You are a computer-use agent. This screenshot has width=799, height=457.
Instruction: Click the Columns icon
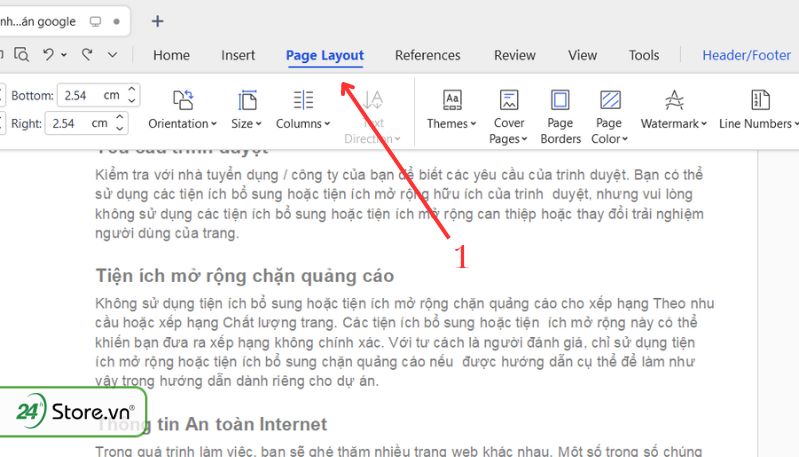[303, 100]
